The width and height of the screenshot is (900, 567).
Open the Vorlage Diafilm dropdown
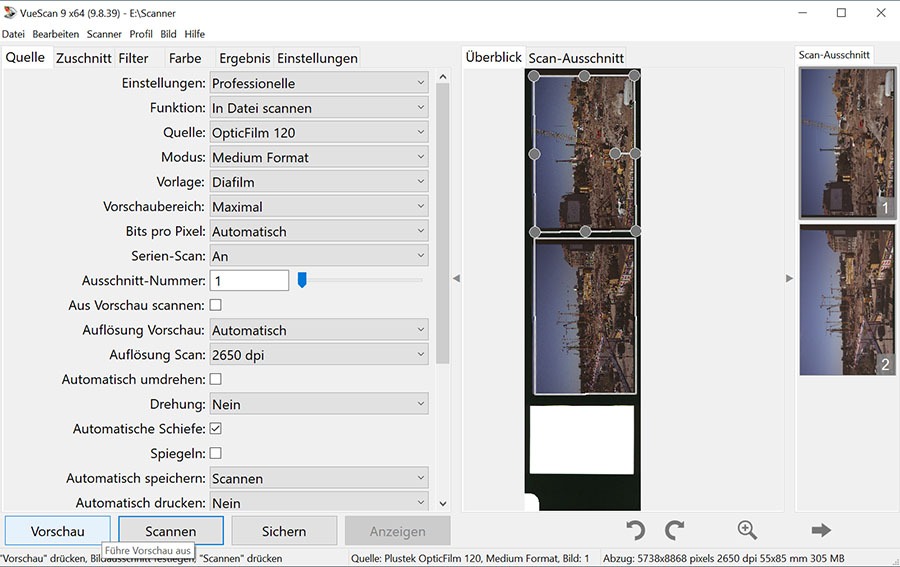[x=319, y=182]
